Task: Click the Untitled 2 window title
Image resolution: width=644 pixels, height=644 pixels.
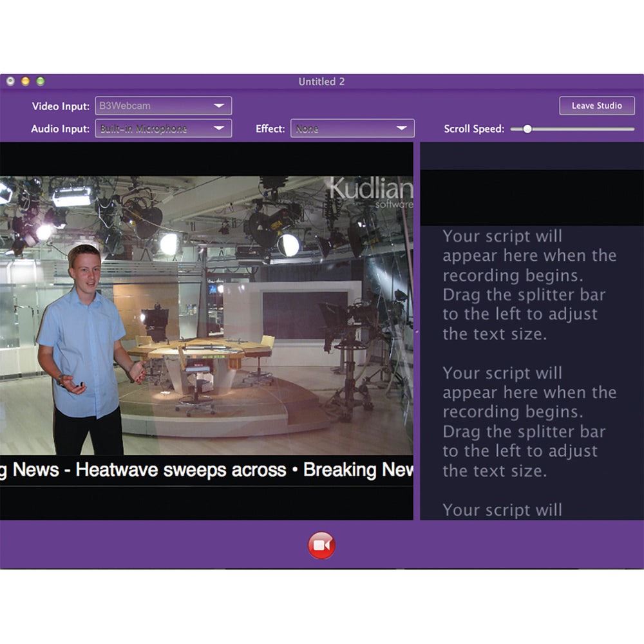Action: click(321, 82)
